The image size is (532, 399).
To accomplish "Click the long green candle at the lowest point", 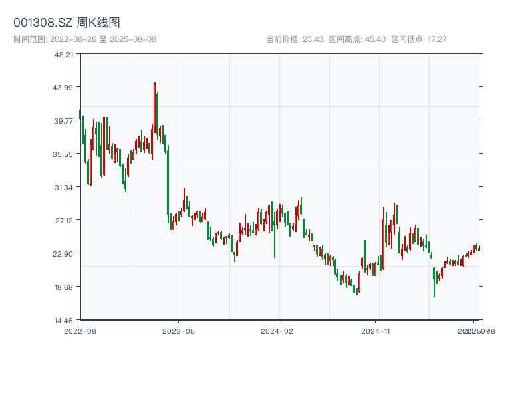I will tap(434, 282).
